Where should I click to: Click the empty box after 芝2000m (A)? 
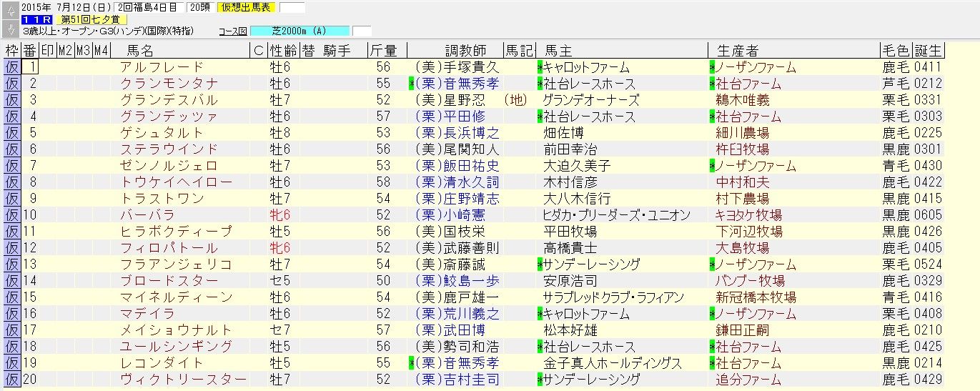click(x=362, y=31)
